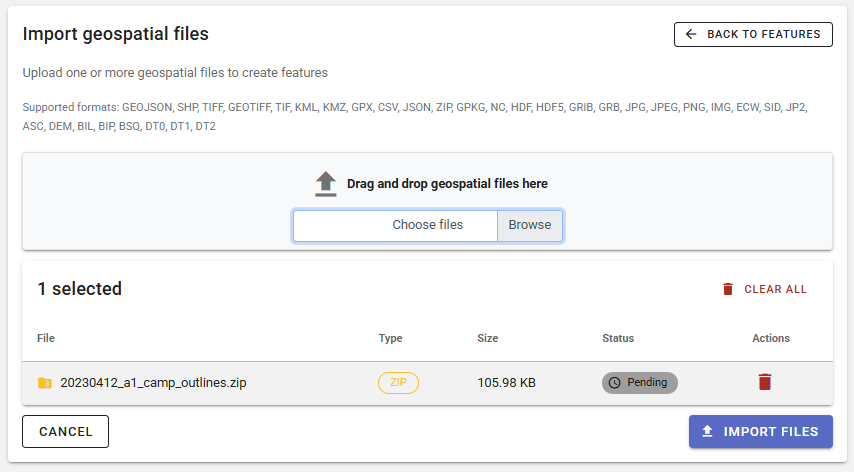Click the upload icon on Import Files
This screenshot has height=472, width=854.
point(708,432)
